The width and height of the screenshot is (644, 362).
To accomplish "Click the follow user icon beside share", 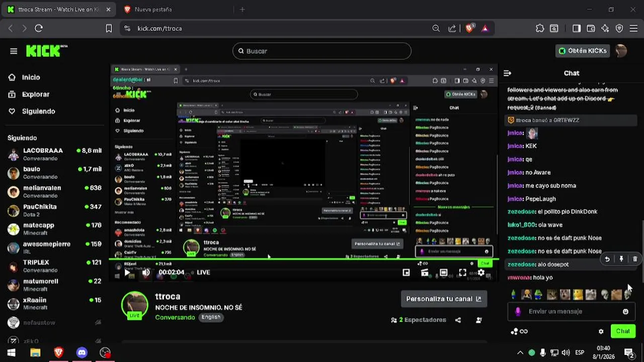I will [479, 320].
